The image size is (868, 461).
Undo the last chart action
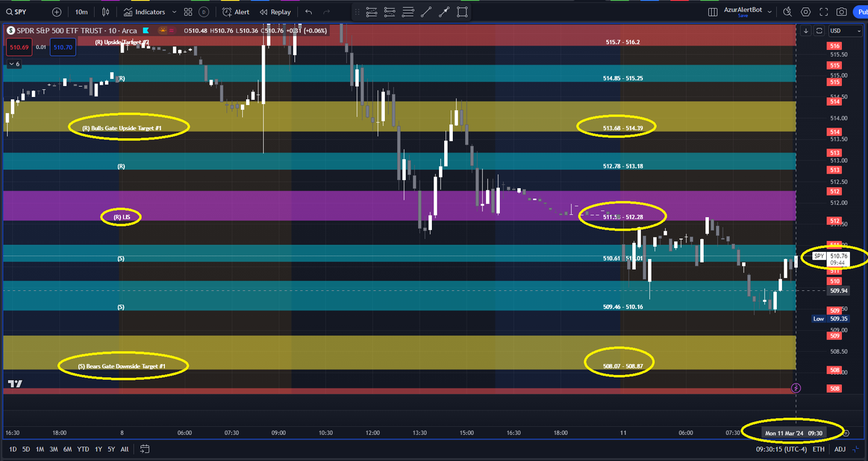pos(310,12)
